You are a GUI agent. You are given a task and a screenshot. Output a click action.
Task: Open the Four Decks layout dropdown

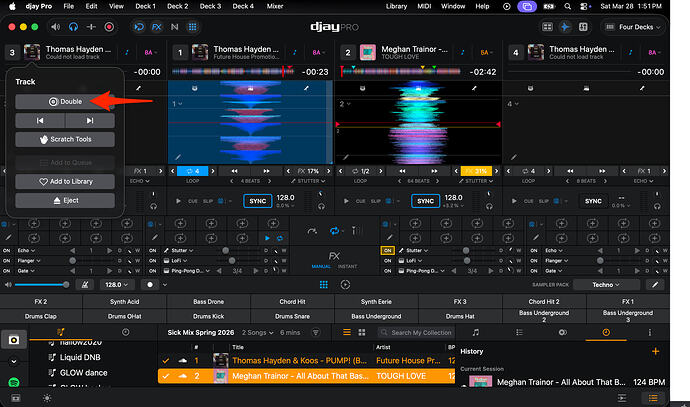click(633, 27)
